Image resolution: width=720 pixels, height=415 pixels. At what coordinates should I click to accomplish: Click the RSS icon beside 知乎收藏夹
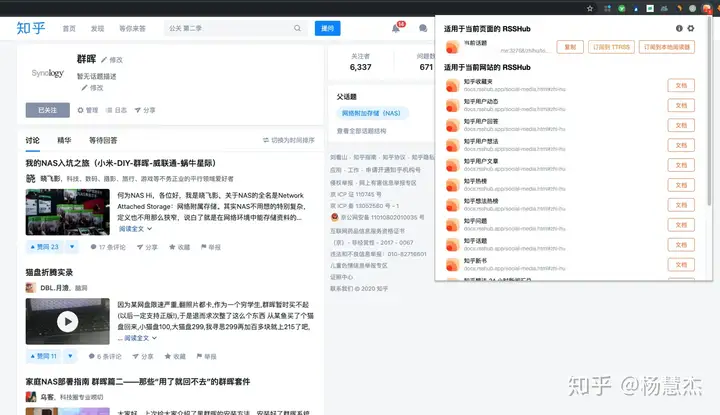click(x=452, y=85)
